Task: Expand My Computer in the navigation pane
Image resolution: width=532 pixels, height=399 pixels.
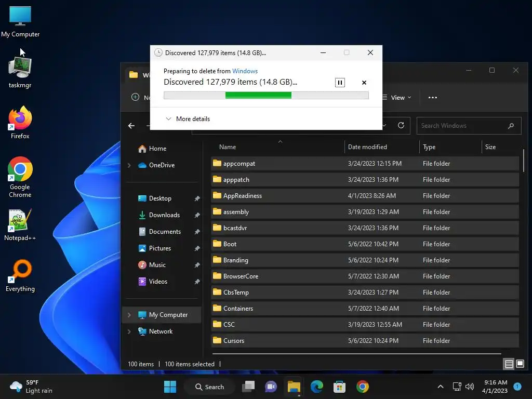Action: 129,315
